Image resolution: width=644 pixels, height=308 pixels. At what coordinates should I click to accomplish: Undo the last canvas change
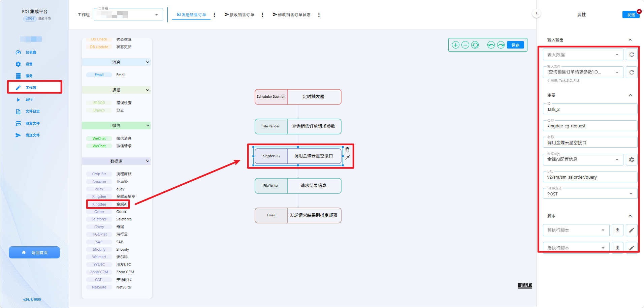pos(491,45)
